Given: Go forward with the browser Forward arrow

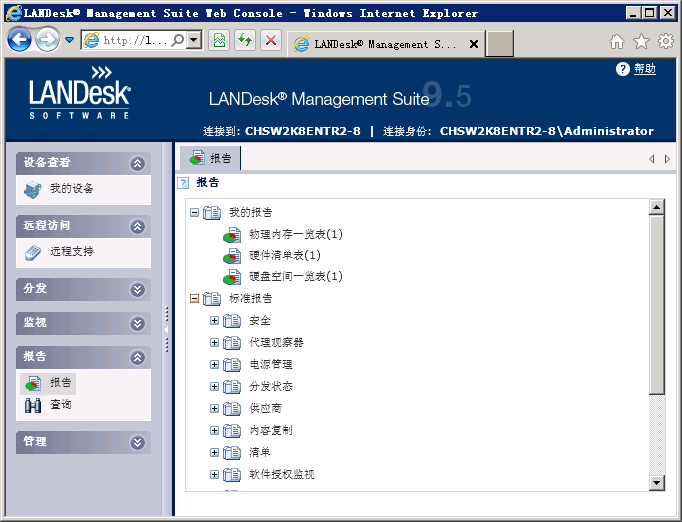Looking at the screenshot, I should tap(47, 40).
